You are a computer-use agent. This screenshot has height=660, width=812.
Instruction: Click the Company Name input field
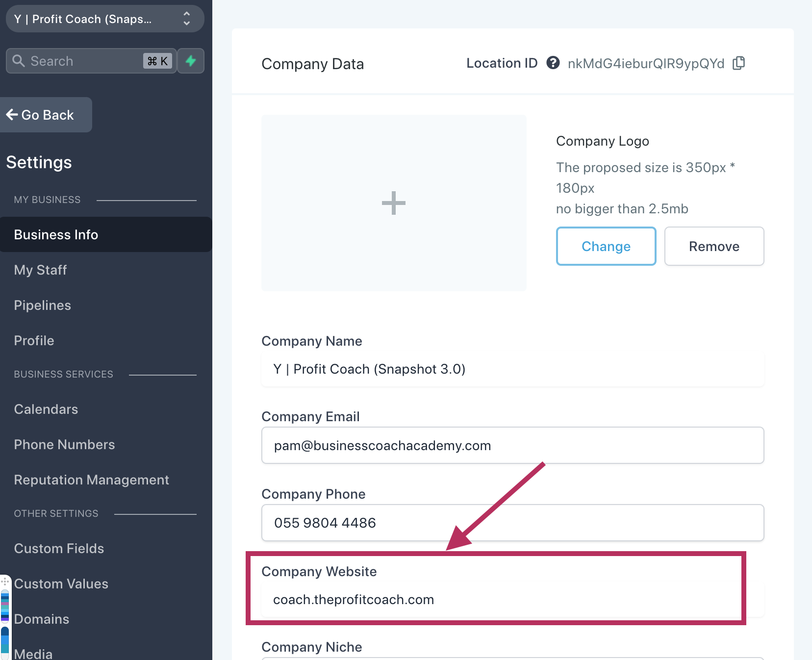pyautogui.click(x=513, y=369)
